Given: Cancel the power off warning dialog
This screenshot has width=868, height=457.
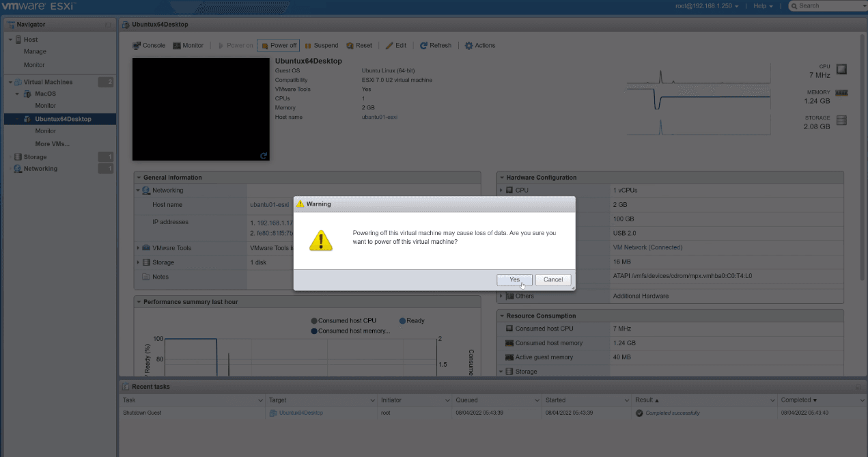Looking at the screenshot, I should coord(553,279).
